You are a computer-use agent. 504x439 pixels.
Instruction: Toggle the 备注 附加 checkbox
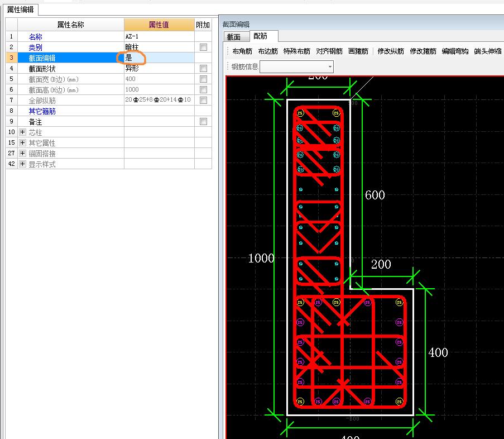pyautogui.click(x=203, y=122)
